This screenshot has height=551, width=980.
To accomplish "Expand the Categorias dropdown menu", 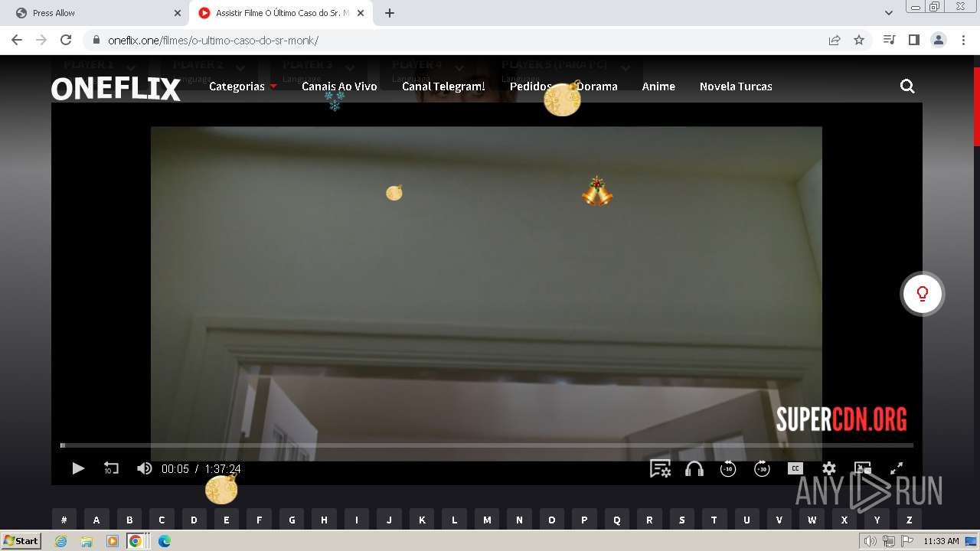I will (243, 86).
